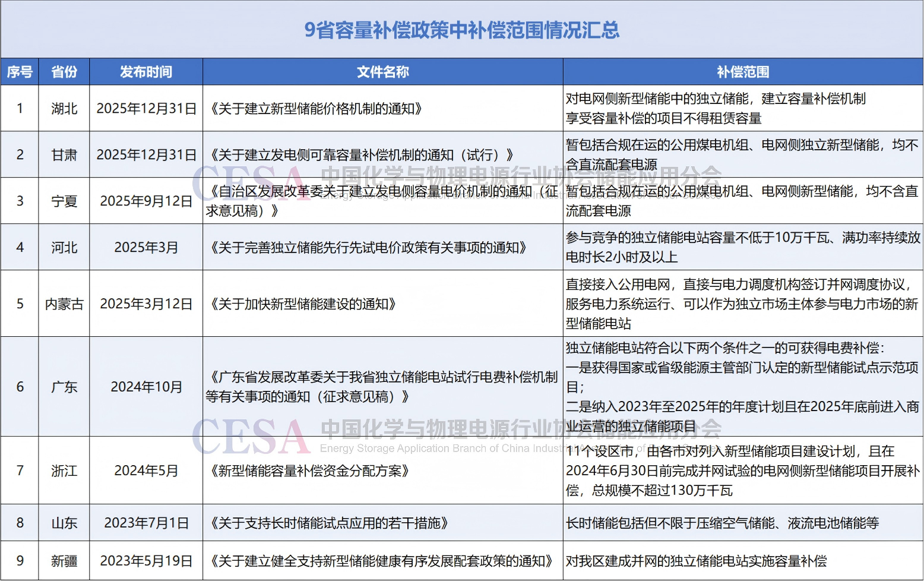Click the 湖北 province cell
The height and width of the screenshot is (581, 924).
tap(64, 109)
